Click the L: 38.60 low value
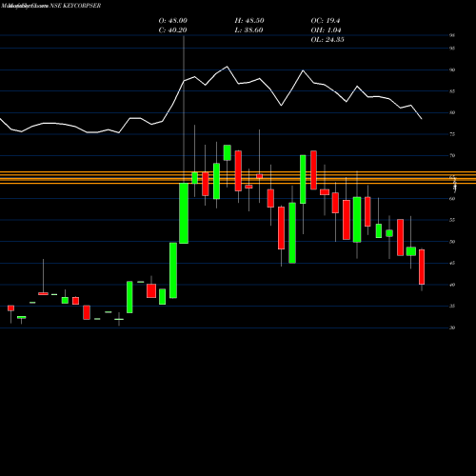The image size is (476, 476). [x=249, y=30]
